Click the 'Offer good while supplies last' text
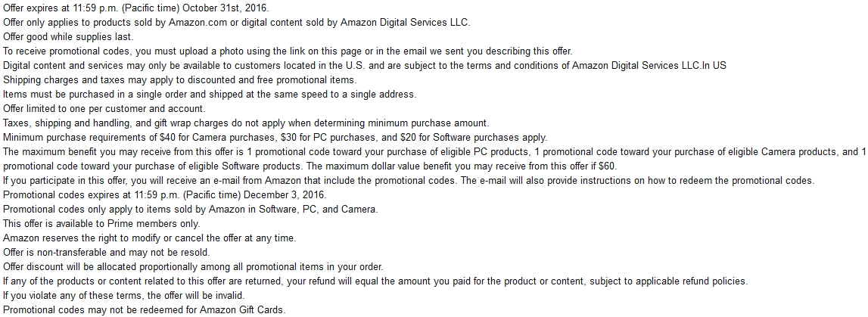This screenshot has height=317, width=868. point(68,37)
